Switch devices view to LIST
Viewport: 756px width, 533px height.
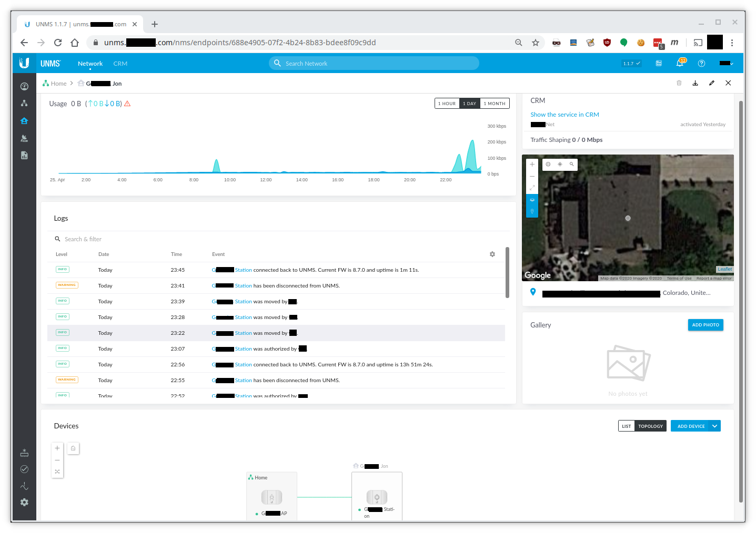[x=626, y=426]
